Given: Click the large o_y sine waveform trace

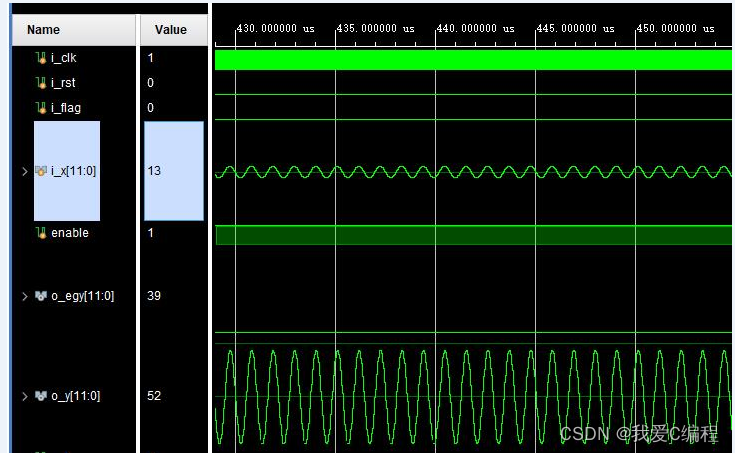Looking at the screenshot, I should [x=473, y=396].
